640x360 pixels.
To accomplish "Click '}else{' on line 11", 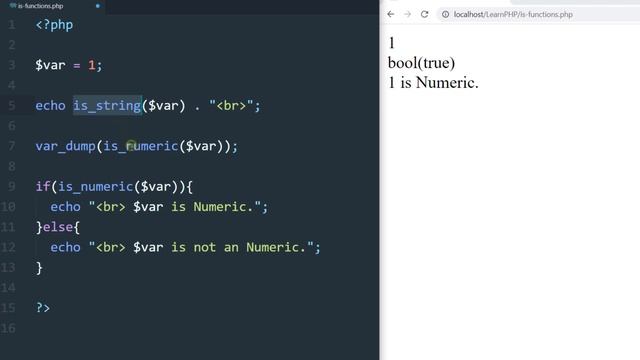I will 58,227.
